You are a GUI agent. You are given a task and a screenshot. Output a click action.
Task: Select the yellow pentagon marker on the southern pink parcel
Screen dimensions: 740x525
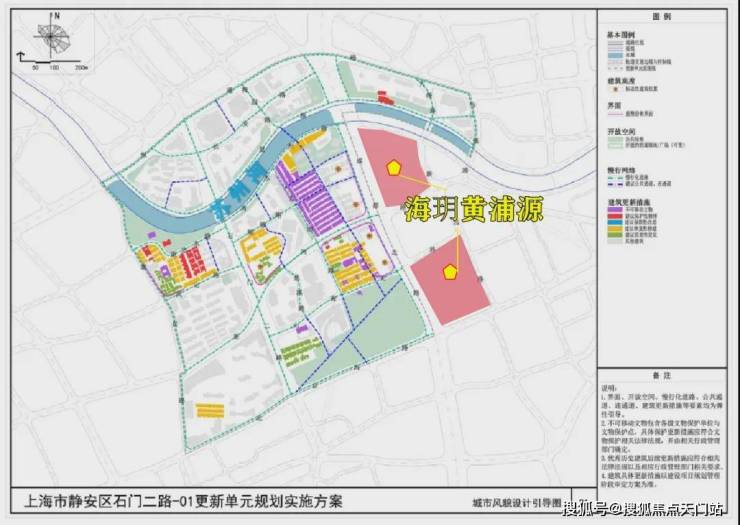(x=450, y=272)
